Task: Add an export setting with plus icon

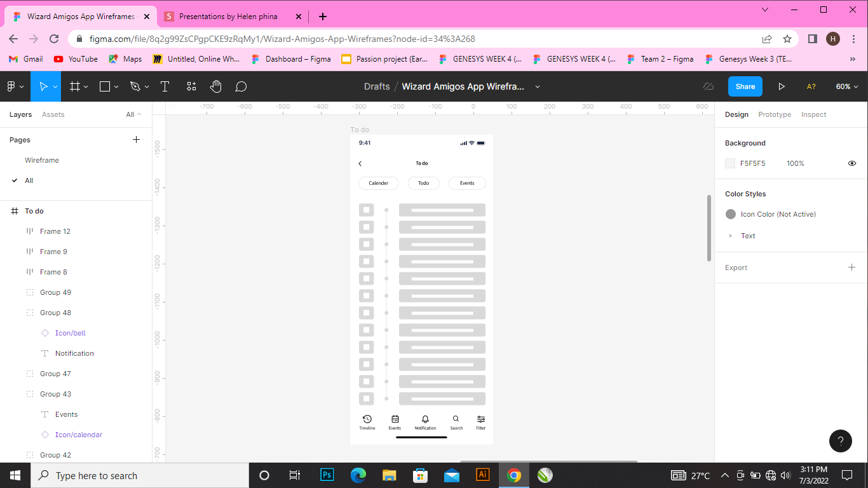Action: [851, 268]
